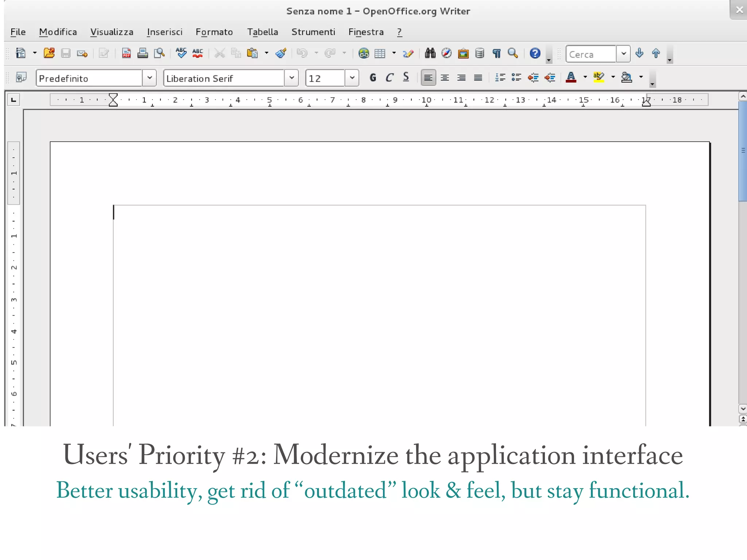Open the Modifica menu
The width and height of the screenshot is (747, 560).
pos(58,32)
